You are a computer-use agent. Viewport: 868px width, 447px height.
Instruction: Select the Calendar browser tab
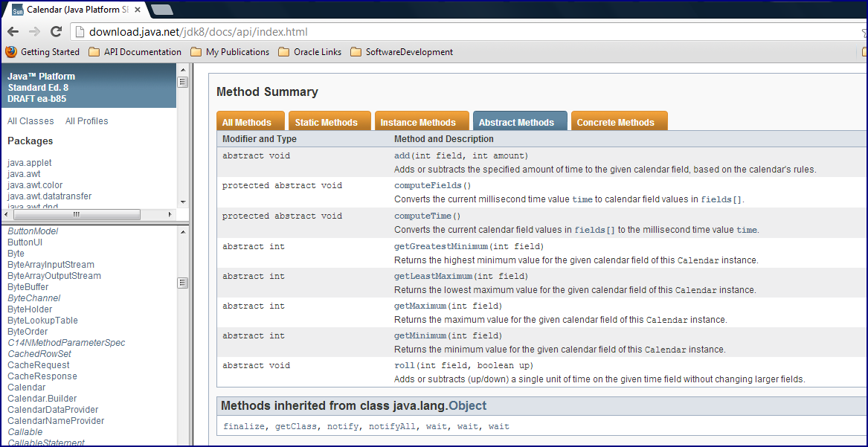[x=76, y=10]
